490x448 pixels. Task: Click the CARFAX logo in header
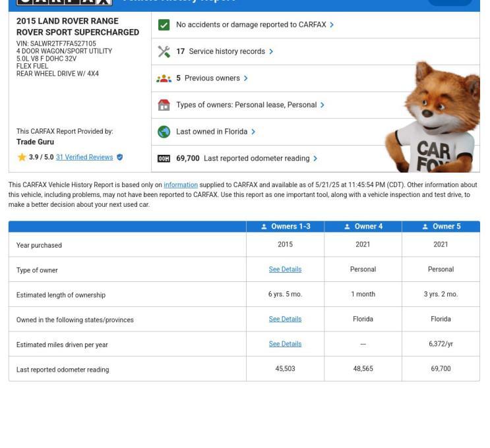(65, 3)
